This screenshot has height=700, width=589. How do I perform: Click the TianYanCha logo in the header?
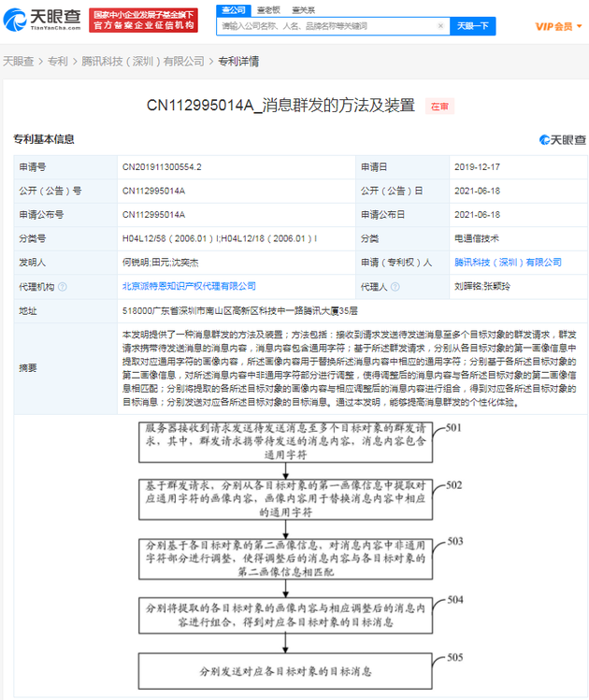pos(42,20)
